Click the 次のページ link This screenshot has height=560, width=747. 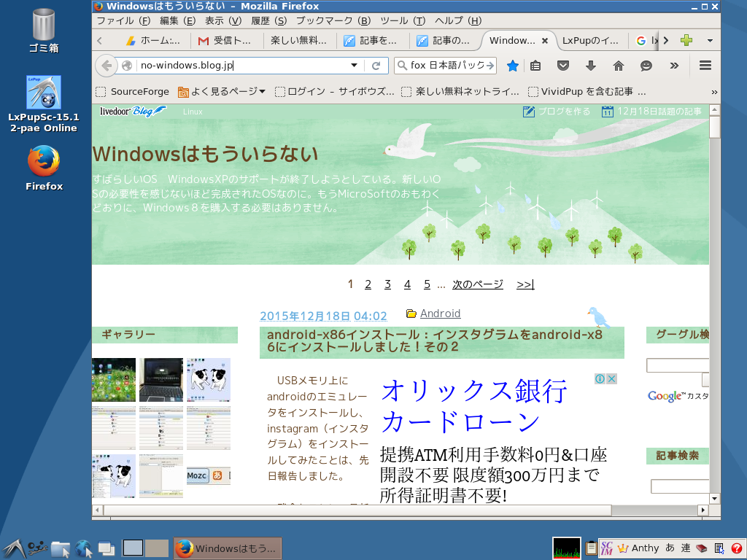point(478,284)
